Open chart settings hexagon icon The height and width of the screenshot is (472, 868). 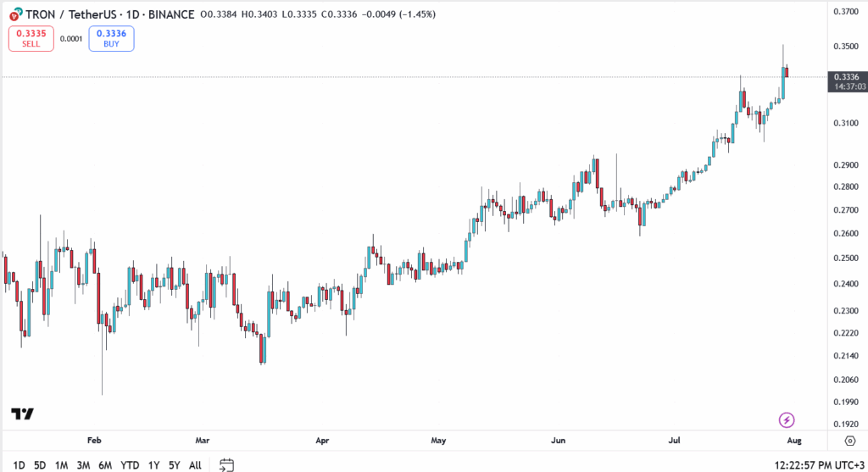[849, 441]
